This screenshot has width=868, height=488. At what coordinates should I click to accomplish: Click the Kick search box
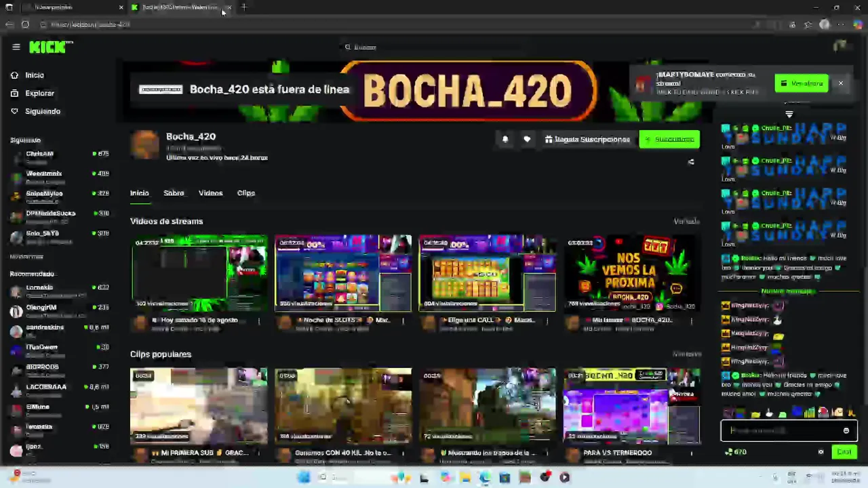click(x=434, y=47)
